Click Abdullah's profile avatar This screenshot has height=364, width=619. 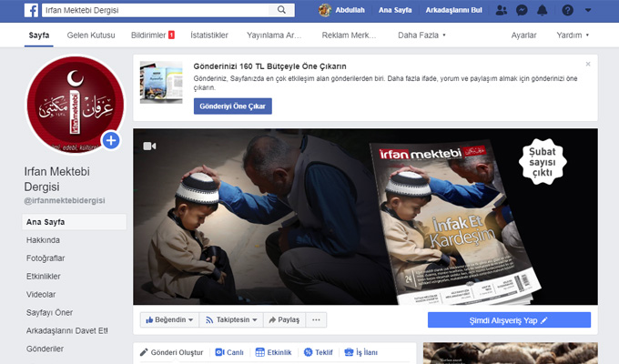pos(325,10)
